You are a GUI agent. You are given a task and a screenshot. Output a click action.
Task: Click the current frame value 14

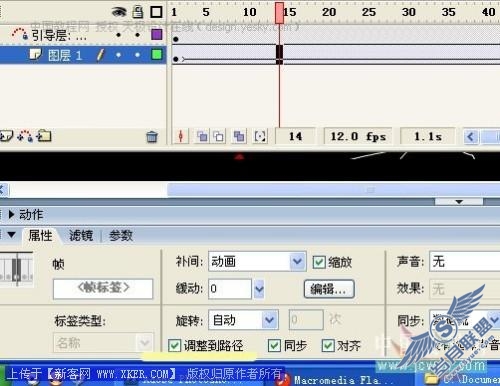295,136
